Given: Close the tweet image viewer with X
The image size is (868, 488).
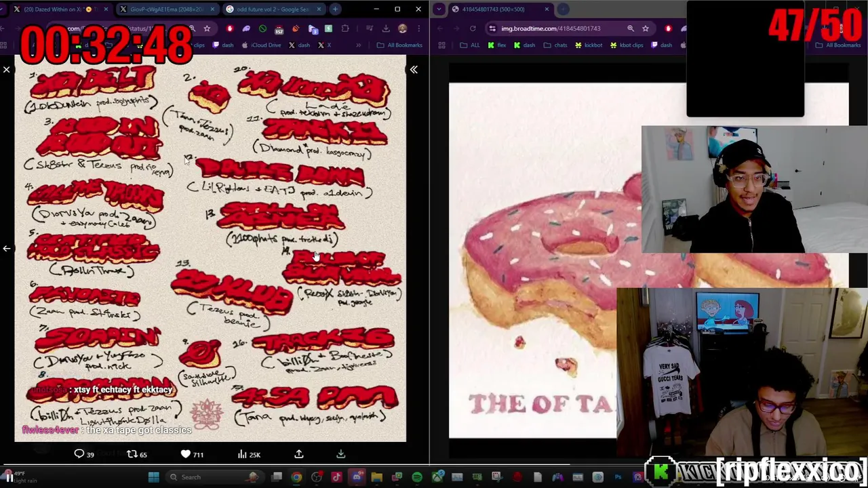Looking at the screenshot, I should click(7, 69).
